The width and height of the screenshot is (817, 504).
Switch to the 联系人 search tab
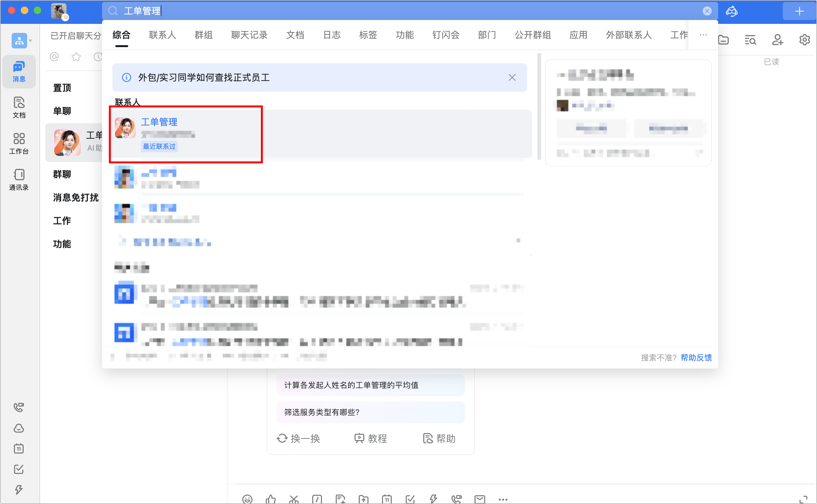162,35
